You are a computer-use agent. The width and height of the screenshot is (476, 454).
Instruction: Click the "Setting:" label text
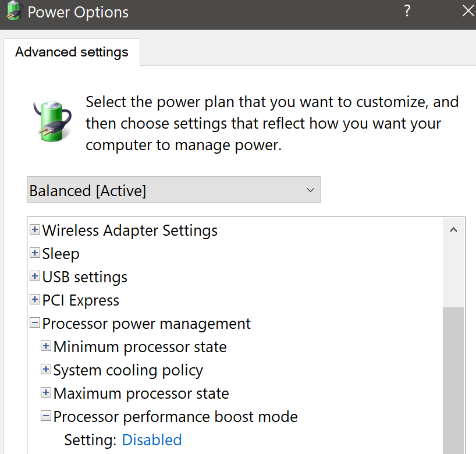click(x=90, y=439)
